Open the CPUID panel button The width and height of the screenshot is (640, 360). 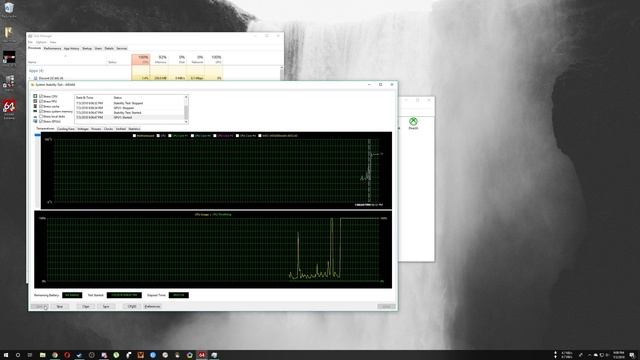tap(132, 306)
